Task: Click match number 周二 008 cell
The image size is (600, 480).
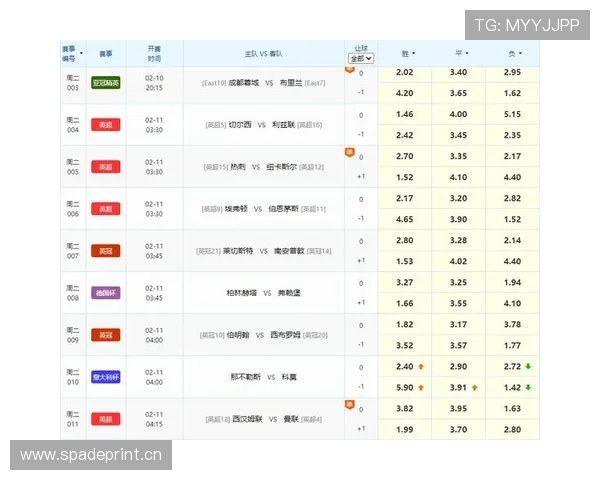Action: point(73,293)
